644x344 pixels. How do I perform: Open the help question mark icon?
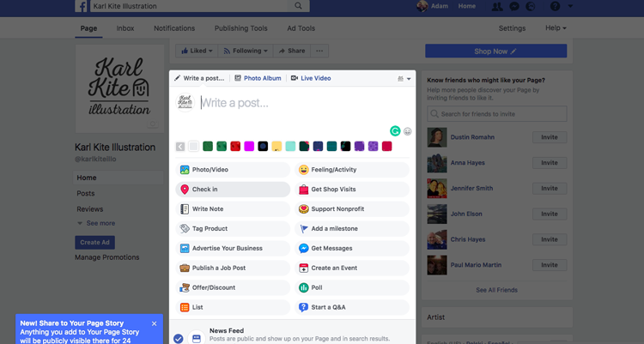(555, 6)
